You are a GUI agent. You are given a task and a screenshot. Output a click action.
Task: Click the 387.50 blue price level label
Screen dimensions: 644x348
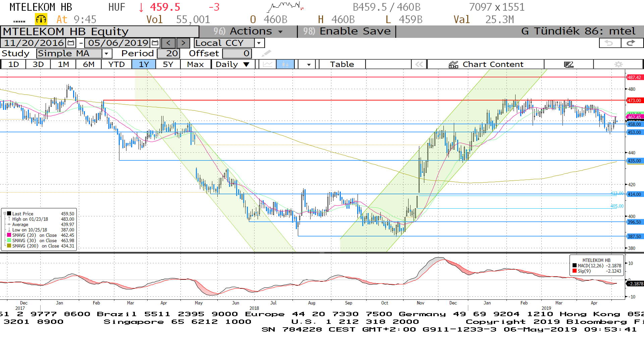[634, 236]
